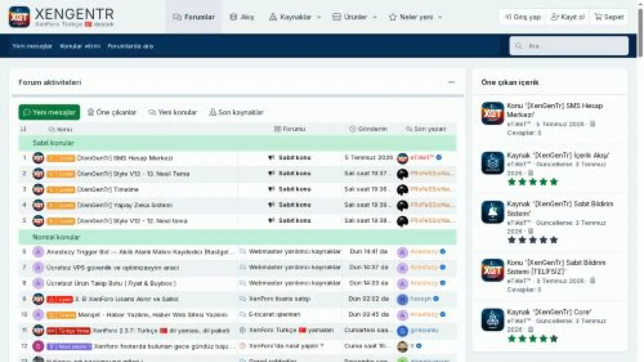644x362 pixels.
Task: Click megaphone icon in SMS Hesap Merkezi row
Action: (x=272, y=158)
